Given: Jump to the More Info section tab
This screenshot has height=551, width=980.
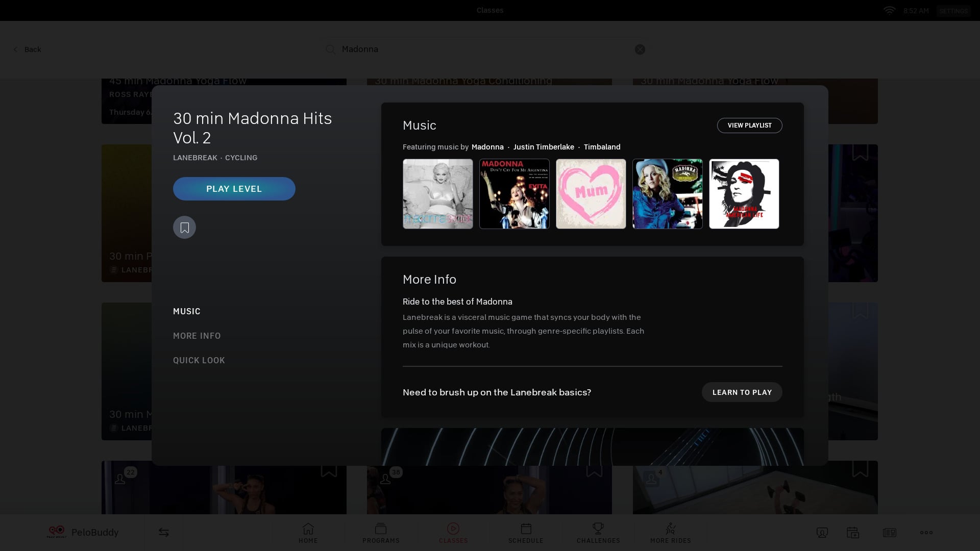Looking at the screenshot, I should tap(197, 336).
